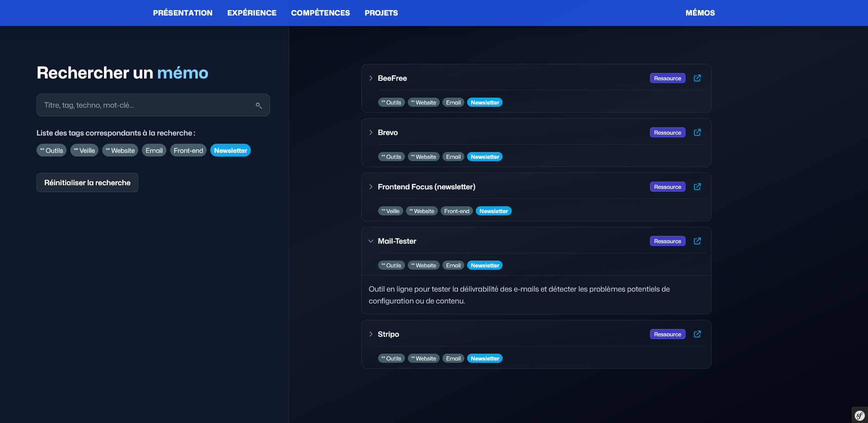Open the Mémos navigation item
This screenshot has width=868, height=423.
pyautogui.click(x=700, y=13)
